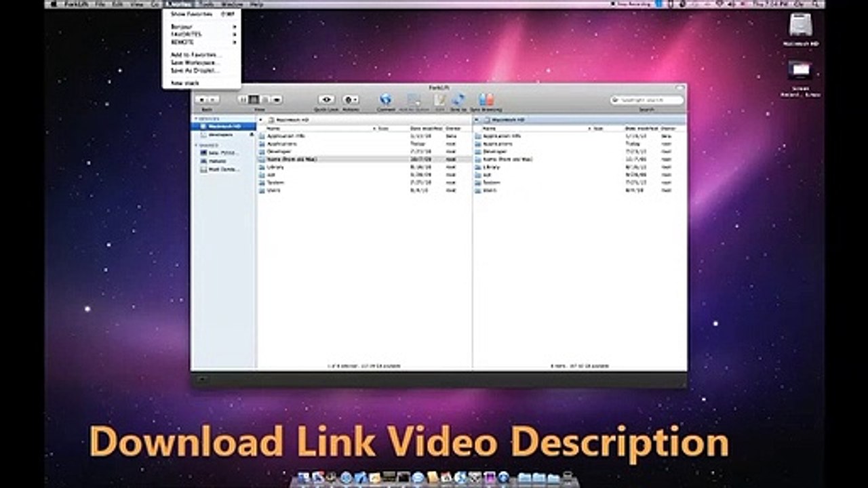Sort right pane by Date Modified column

click(642, 128)
